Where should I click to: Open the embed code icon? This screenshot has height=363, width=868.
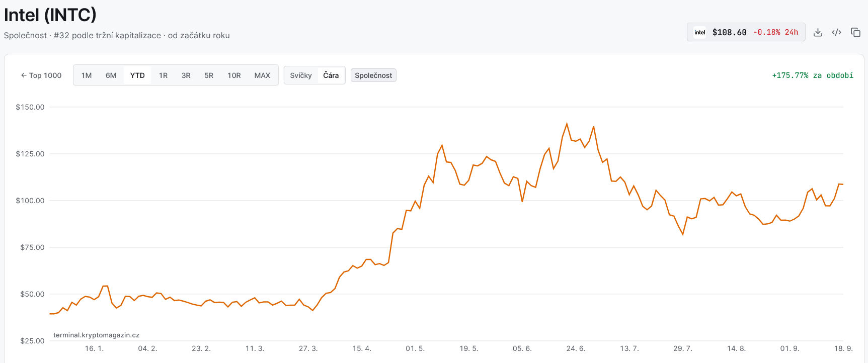[x=837, y=32]
